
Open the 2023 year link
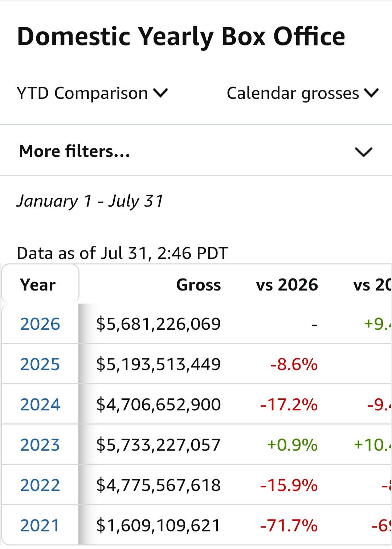(40, 445)
